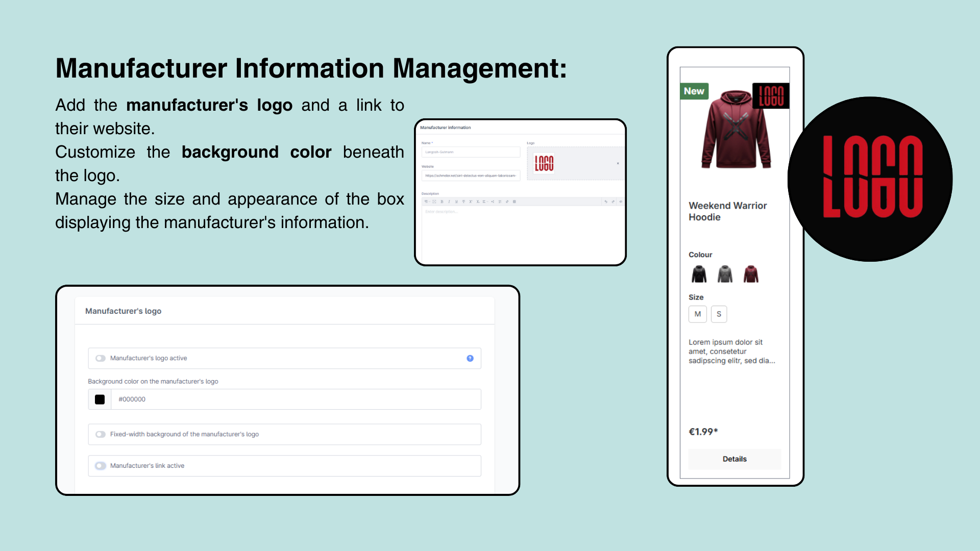Apply strikethrough formatting in the description editor
This screenshot has width=980, height=551.
(x=463, y=202)
